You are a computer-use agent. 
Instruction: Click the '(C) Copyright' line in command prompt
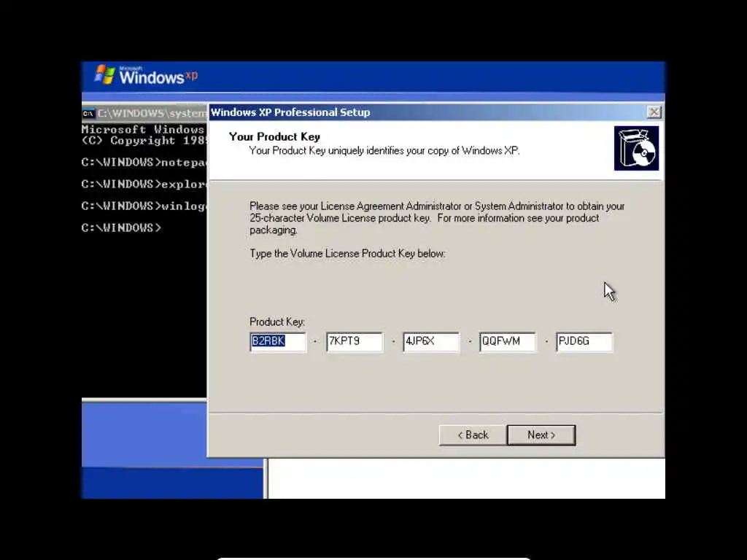(x=144, y=141)
